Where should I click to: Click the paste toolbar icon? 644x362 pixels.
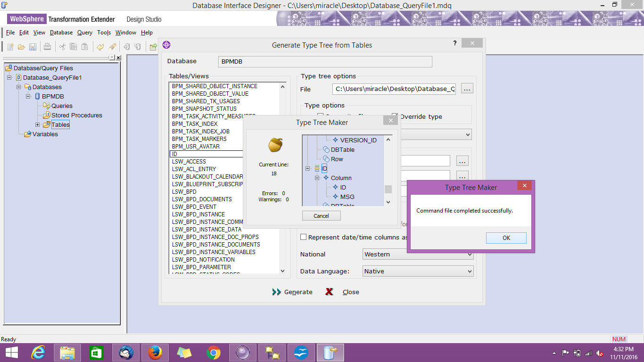pyautogui.click(x=85, y=46)
